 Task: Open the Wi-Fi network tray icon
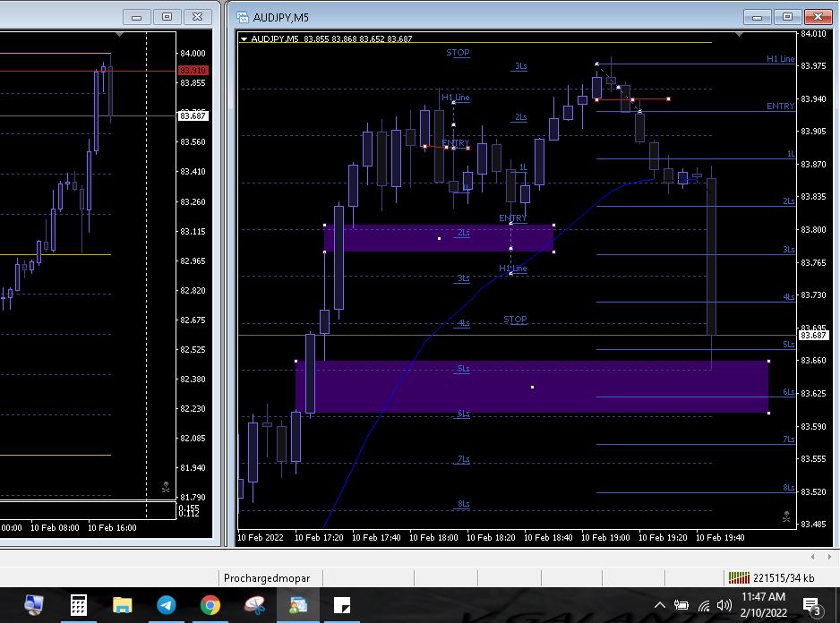[x=704, y=605]
